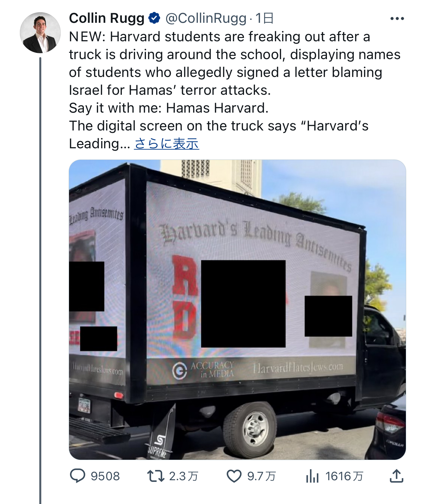This screenshot has height=504, width=426.
Task: Click the 1日 post timestamp
Action: pos(265,18)
